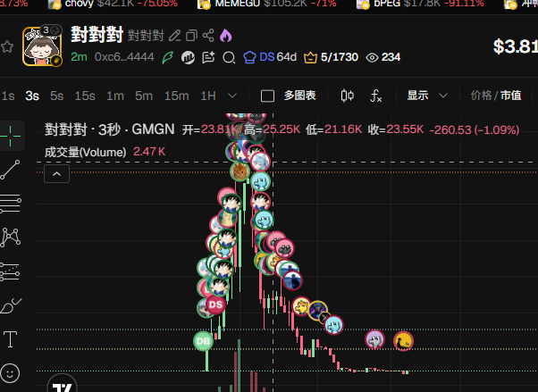This screenshot has width=538, height=392.
Task: Open the 對對對 token avatar image
Action: (x=42, y=46)
